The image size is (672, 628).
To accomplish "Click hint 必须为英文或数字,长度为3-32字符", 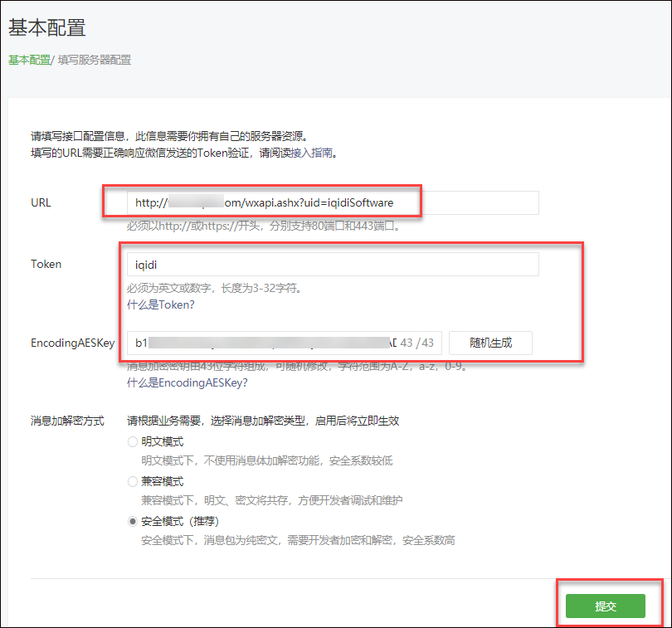I will click(x=215, y=288).
